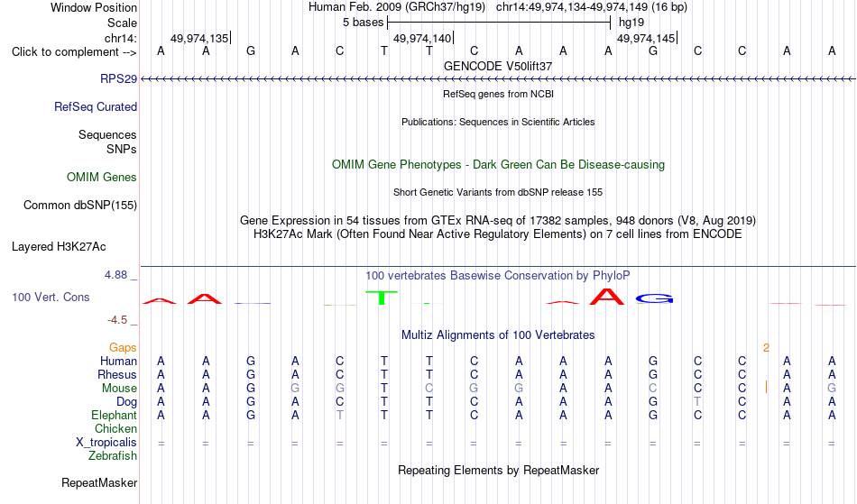
Task: Click the orange insertion bar in Mouse row
Action: coord(766,387)
